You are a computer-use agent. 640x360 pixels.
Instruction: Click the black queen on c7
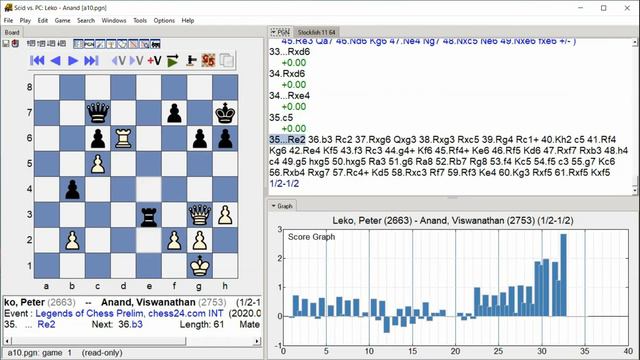click(98, 113)
